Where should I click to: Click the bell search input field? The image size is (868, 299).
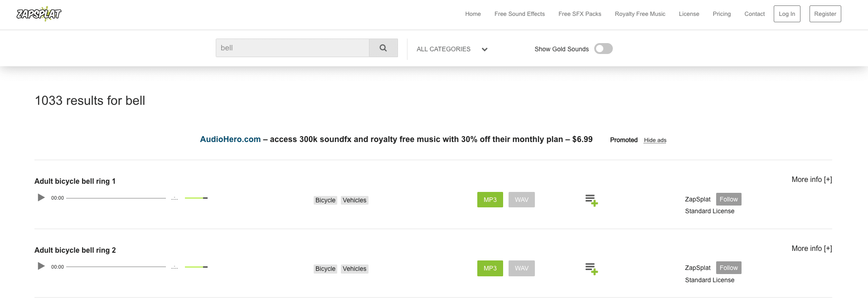coord(292,48)
